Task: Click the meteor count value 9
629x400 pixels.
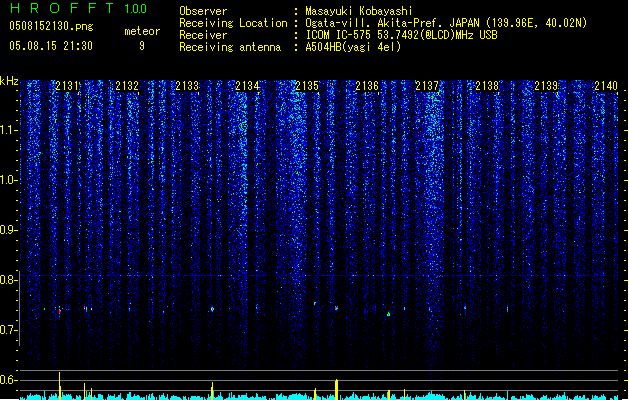Action: click(x=142, y=46)
